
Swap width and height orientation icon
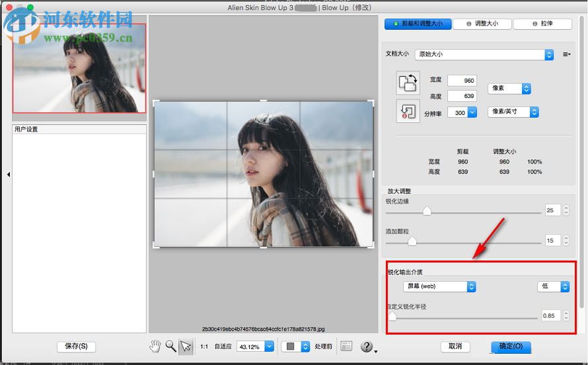point(408,83)
